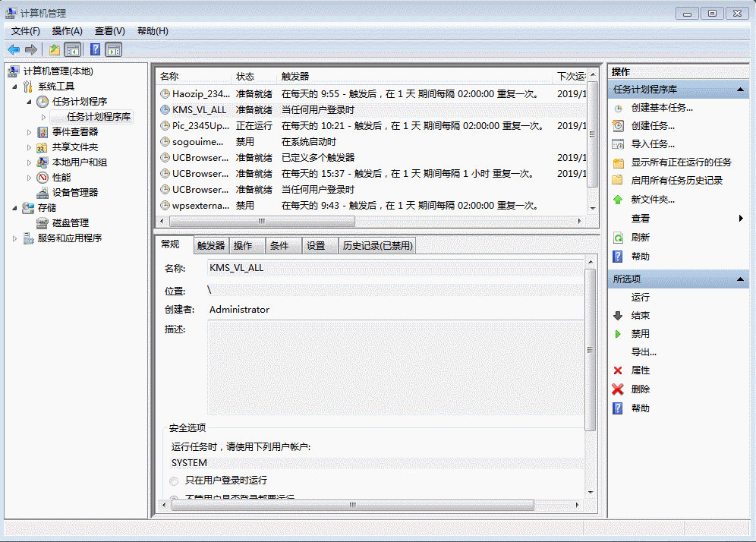756x542 pixels.
Task: Select the sogouime... task row
Action: pyautogui.click(x=371, y=142)
